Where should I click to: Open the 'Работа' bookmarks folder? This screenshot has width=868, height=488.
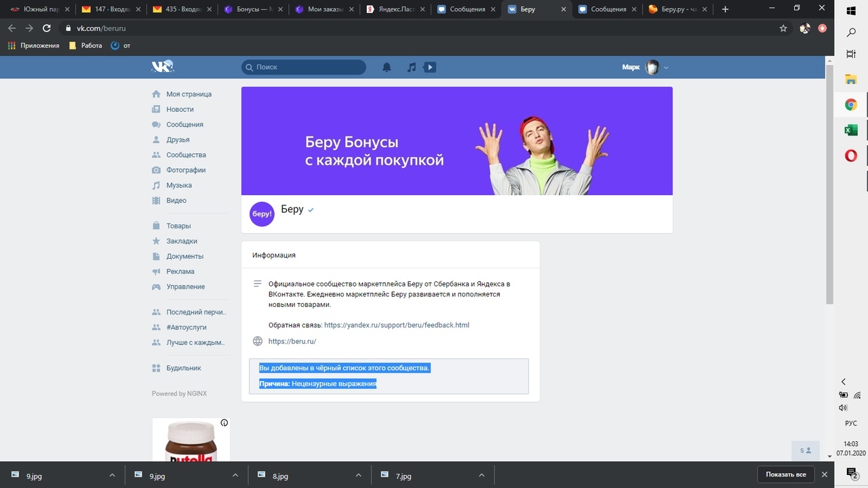(85, 45)
